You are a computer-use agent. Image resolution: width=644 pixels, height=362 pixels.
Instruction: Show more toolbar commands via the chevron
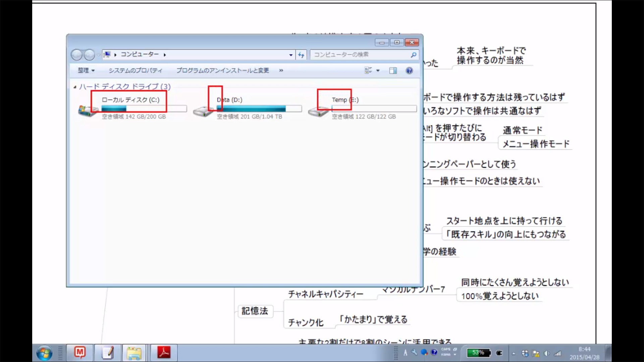point(281,70)
